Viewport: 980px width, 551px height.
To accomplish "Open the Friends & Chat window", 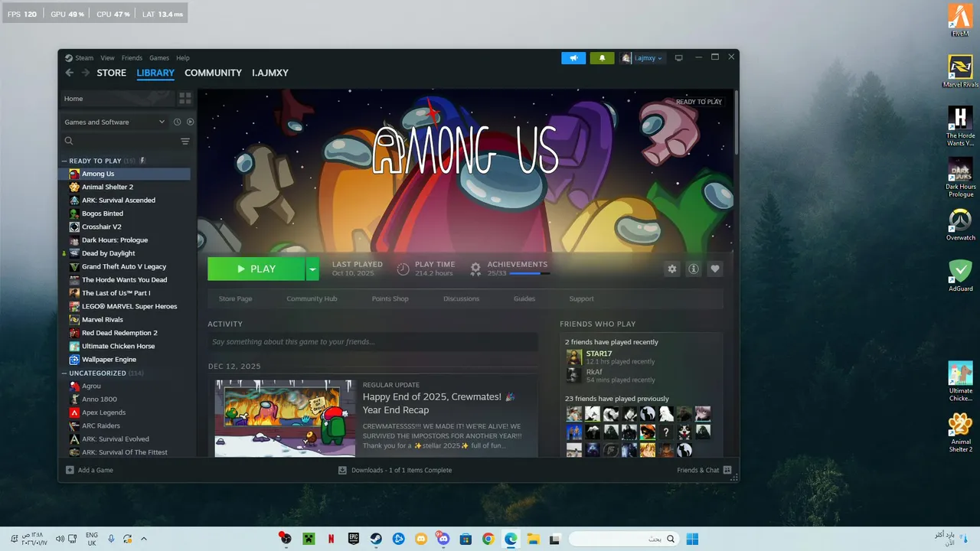I will click(704, 470).
